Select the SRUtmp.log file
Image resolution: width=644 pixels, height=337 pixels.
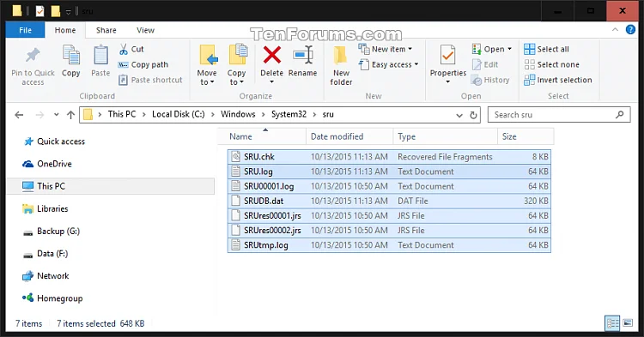click(x=389, y=245)
